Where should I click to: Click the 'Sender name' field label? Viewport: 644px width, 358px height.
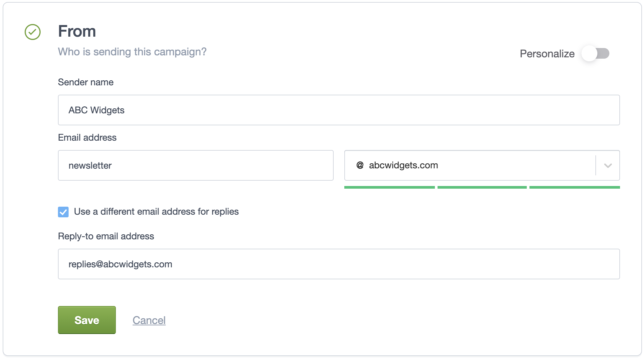tap(86, 82)
